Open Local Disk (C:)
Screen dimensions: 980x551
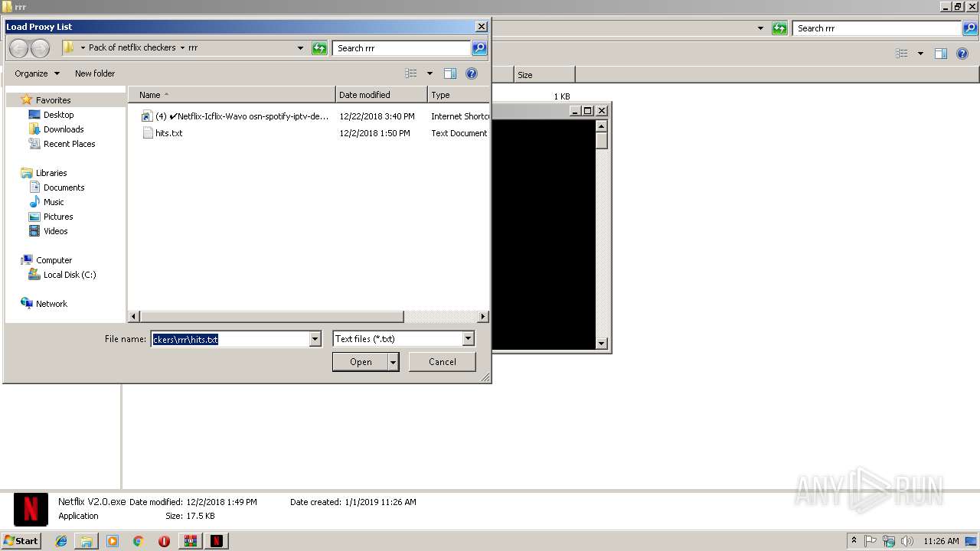[x=69, y=275]
